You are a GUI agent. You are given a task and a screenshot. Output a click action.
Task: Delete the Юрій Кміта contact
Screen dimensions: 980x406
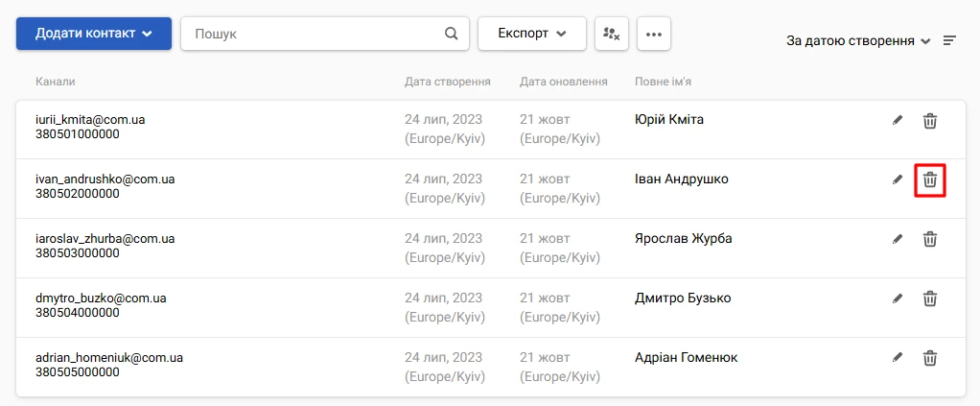point(930,121)
